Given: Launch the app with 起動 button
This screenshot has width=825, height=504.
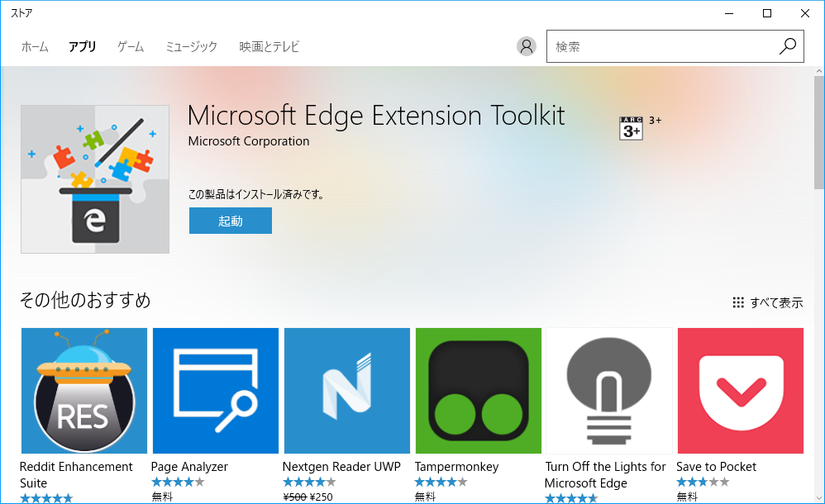Looking at the screenshot, I should 231,221.
